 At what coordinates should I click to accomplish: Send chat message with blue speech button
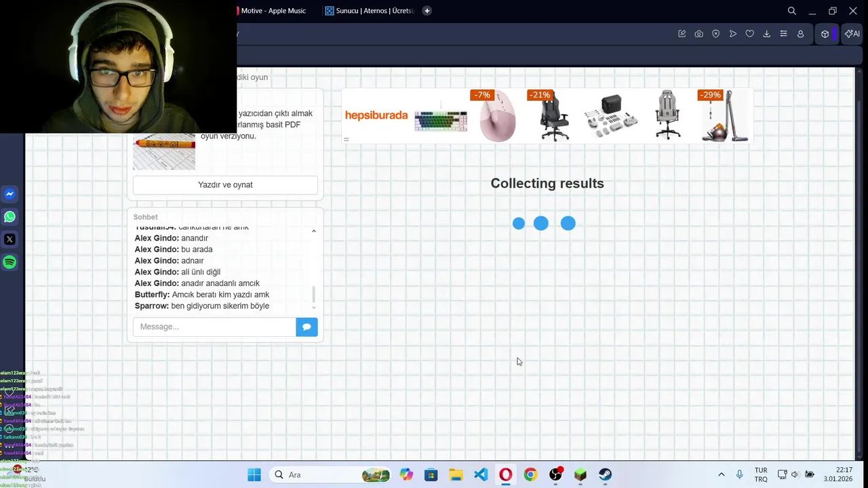click(307, 327)
